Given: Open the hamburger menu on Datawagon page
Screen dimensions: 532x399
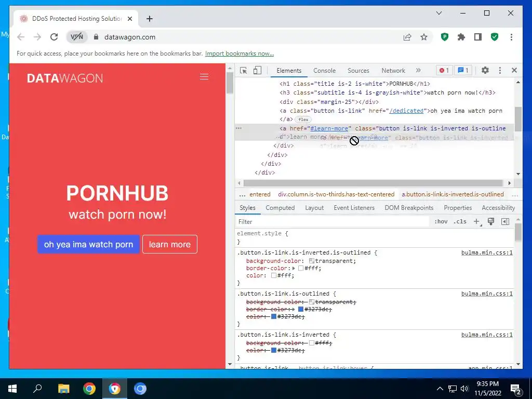Looking at the screenshot, I should [x=204, y=77].
